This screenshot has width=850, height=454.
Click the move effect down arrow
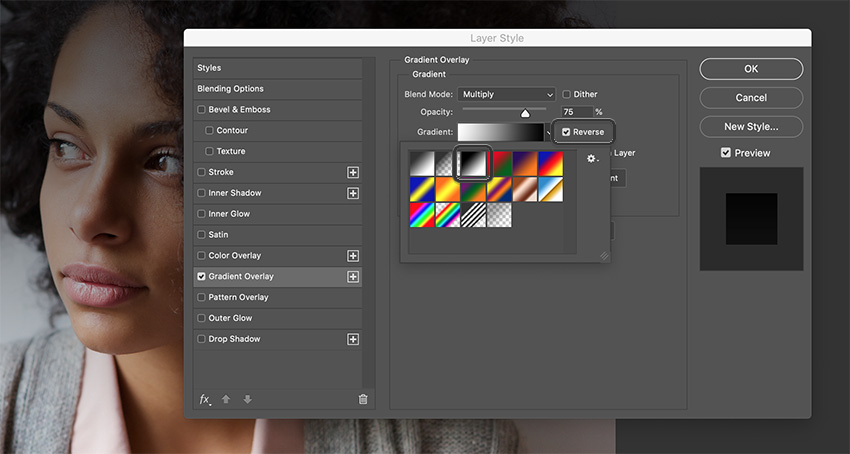pyautogui.click(x=248, y=399)
